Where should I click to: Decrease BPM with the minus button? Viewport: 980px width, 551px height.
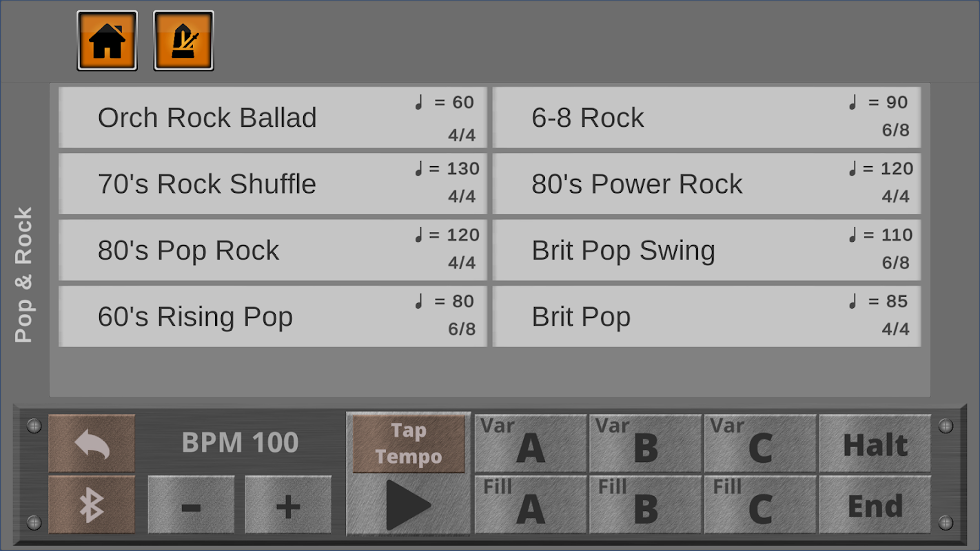191,505
